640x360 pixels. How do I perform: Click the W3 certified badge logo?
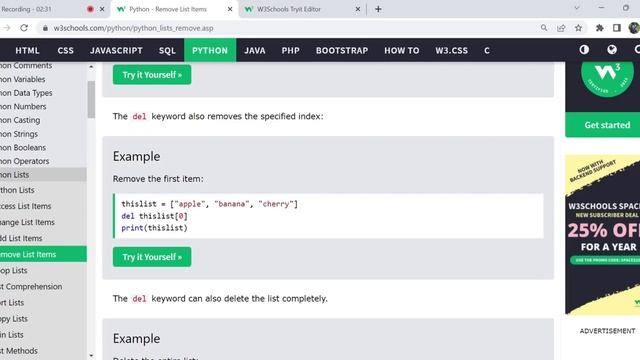607,77
